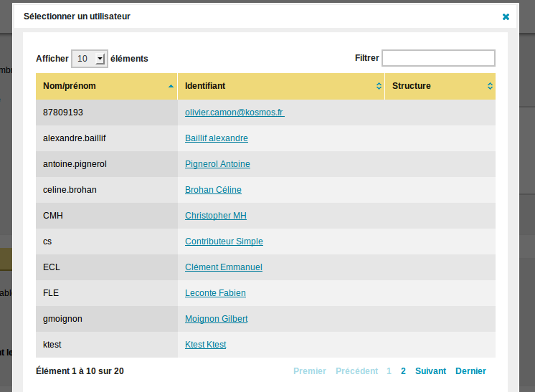
Task: Choose Ktest Ktest link
Action: point(205,345)
